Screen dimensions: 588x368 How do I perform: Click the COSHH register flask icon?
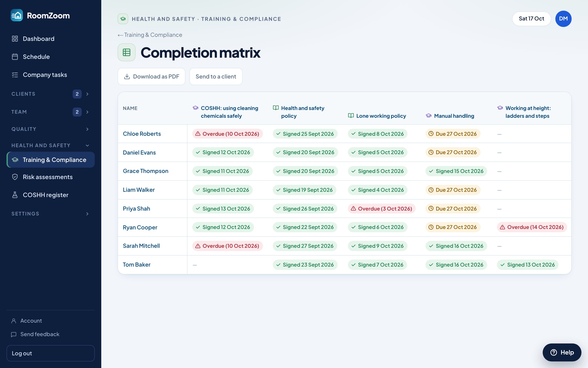coord(15,195)
